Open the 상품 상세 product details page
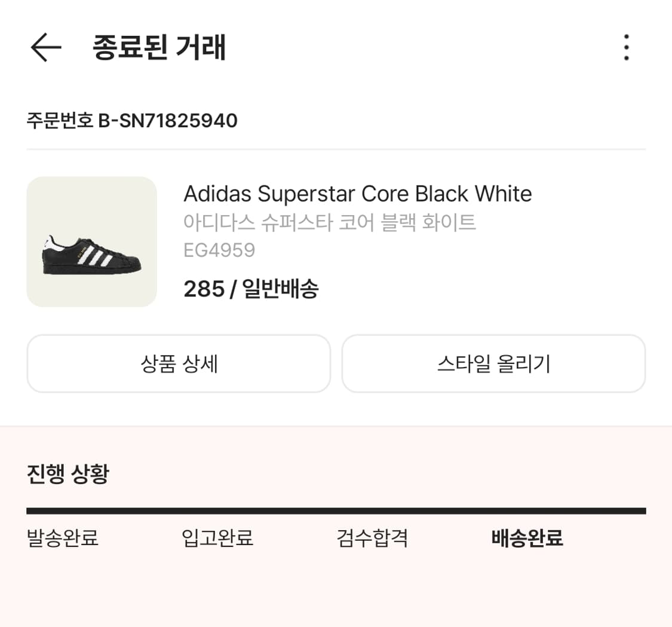The height and width of the screenshot is (627, 672). pos(179,363)
